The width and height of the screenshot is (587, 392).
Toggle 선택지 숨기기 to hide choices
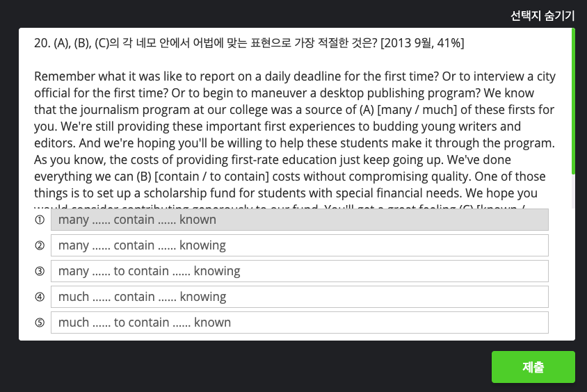click(x=542, y=15)
